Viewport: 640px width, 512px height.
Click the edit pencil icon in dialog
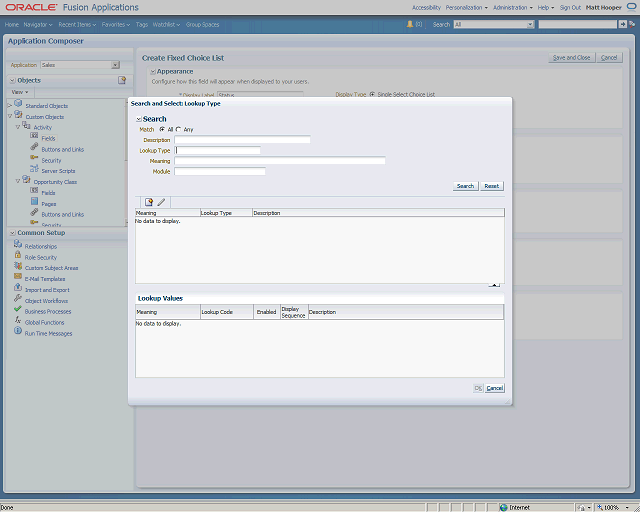tap(161, 202)
